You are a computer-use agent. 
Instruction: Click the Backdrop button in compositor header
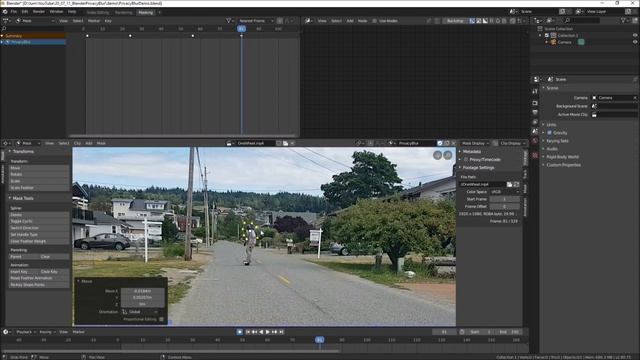455,21
